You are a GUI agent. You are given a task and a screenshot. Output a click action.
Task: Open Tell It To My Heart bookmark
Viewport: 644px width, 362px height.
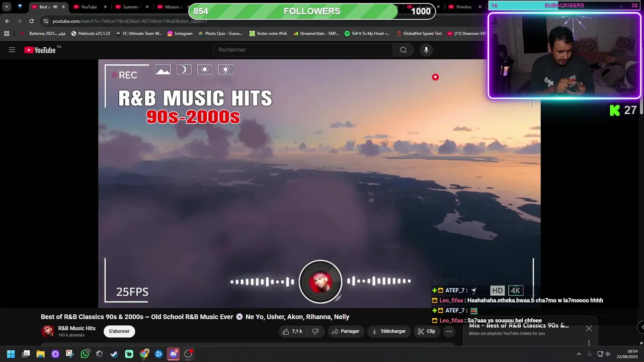[367, 34]
